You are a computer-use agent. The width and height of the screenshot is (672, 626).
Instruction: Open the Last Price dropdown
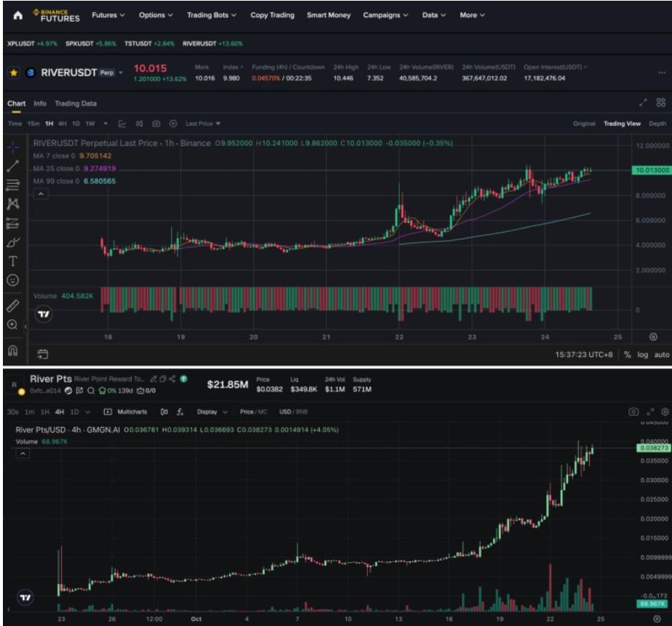click(204, 124)
